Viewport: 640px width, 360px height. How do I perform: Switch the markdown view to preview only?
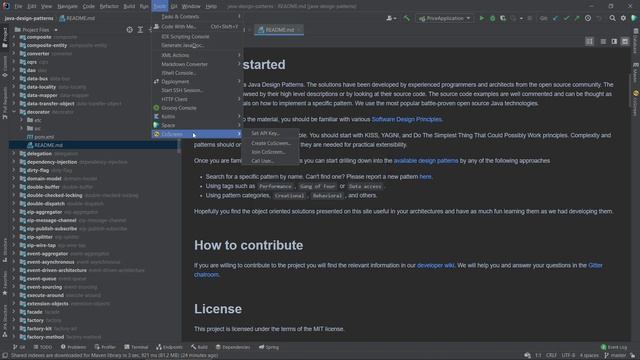(625, 42)
